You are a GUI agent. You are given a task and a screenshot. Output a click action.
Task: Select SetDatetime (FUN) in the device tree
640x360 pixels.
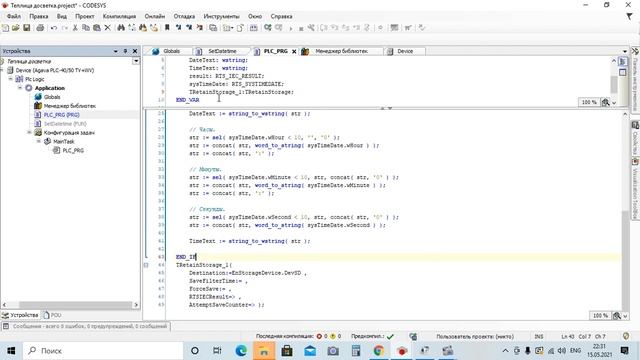(65, 124)
